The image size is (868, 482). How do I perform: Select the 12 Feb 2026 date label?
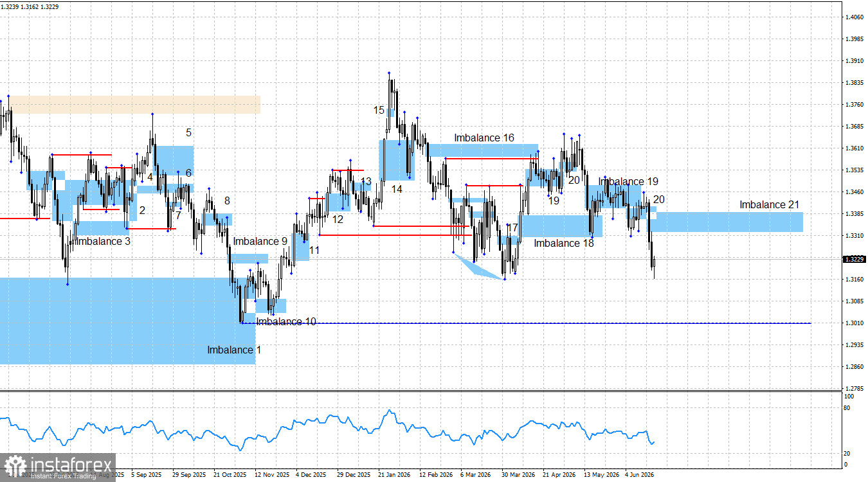tap(436, 475)
